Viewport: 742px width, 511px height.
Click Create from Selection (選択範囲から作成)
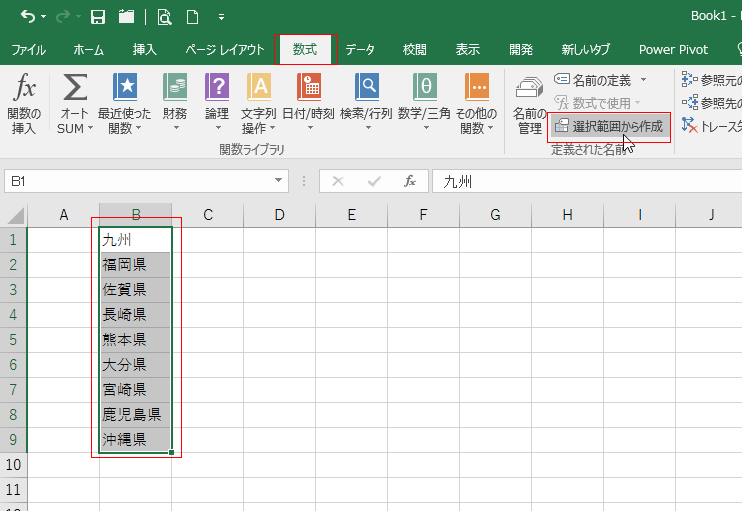(x=609, y=126)
